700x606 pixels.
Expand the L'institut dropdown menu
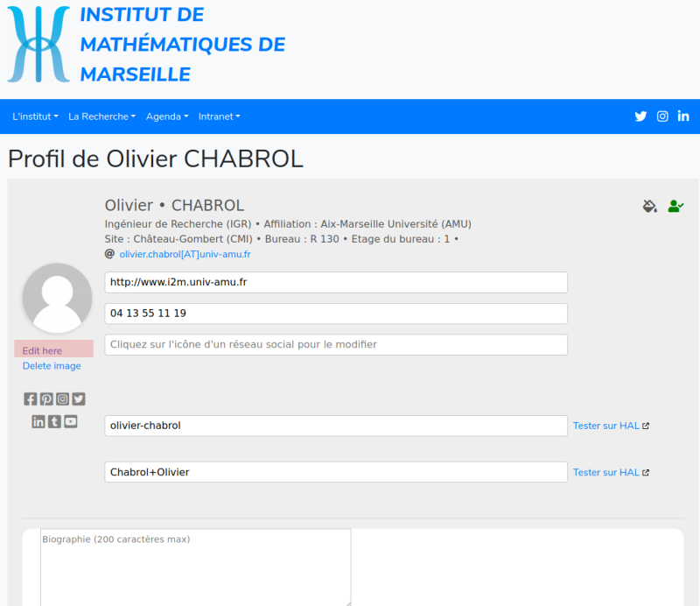tap(35, 116)
